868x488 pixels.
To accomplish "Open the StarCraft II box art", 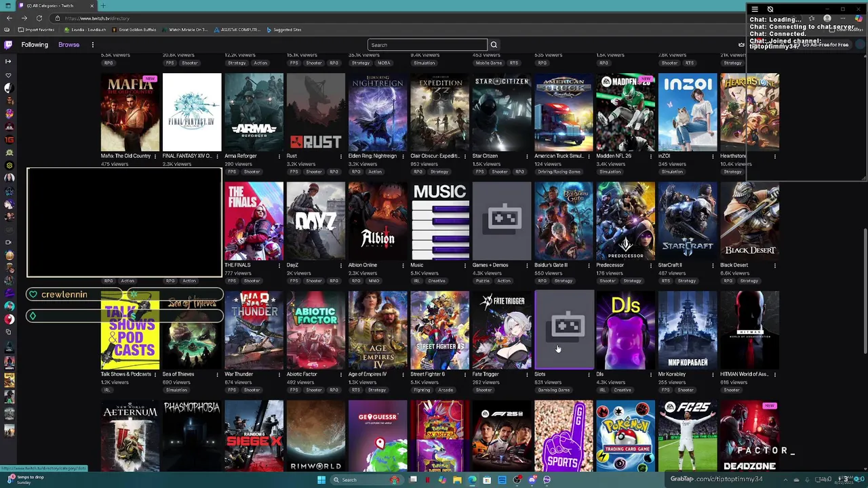I will (x=688, y=221).
